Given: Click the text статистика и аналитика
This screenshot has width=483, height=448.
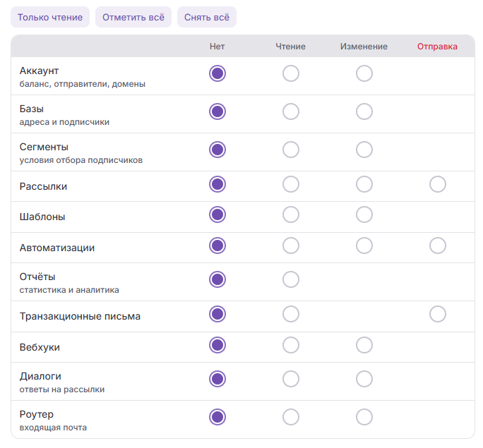Looking at the screenshot, I should coord(69,290).
